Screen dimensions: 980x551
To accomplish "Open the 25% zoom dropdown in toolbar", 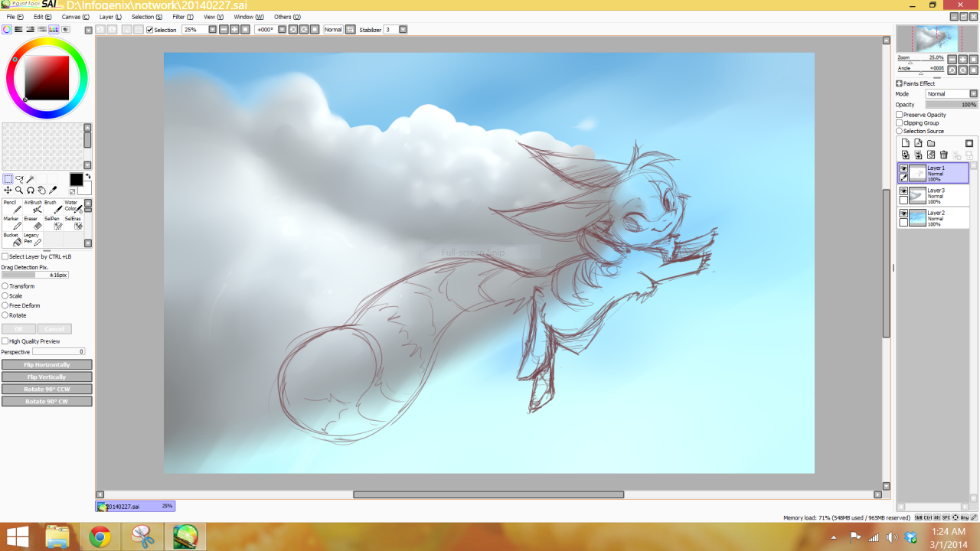I will [x=212, y=30].
